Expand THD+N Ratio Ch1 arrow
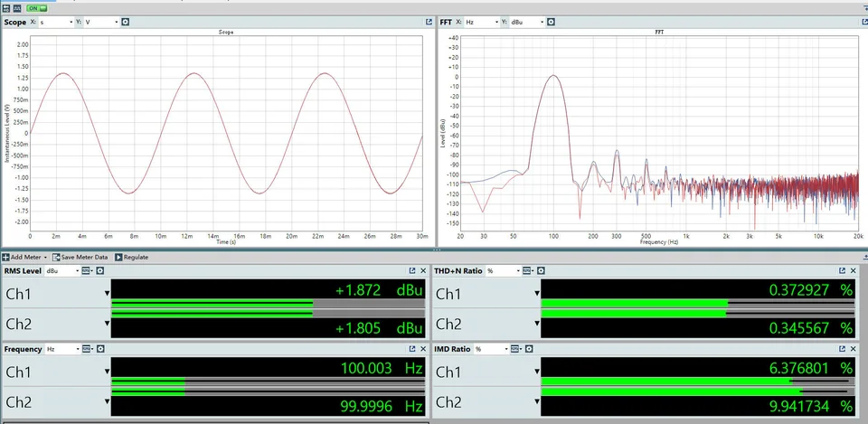868x424 pixels. pyautogui.click(x=536, y=294)
